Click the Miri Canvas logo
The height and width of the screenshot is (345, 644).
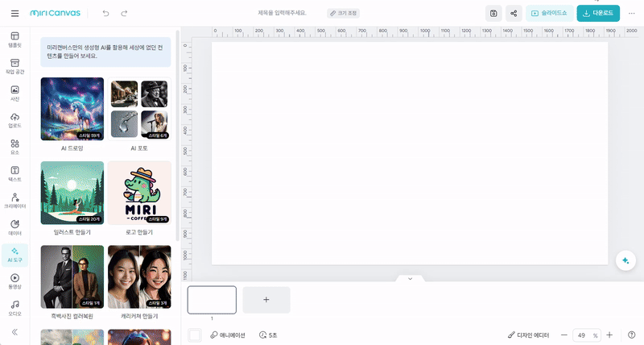[55, 13]
